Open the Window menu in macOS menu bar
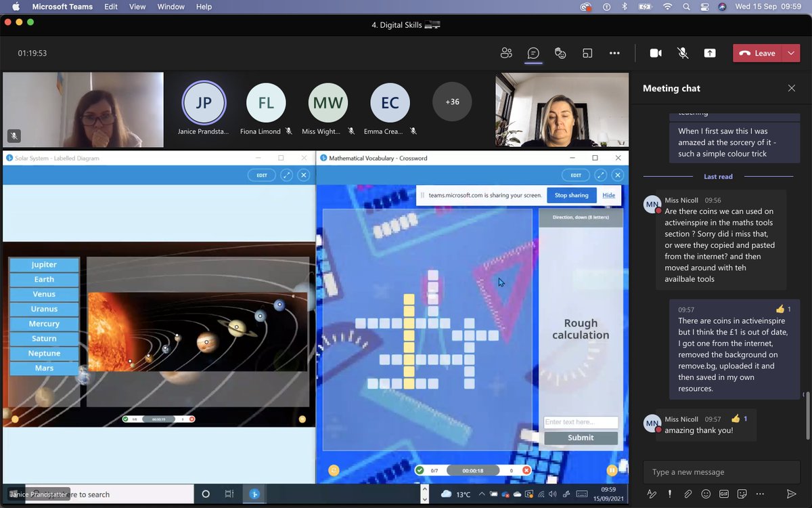812x508 pixels. click(x=171, y=7)
